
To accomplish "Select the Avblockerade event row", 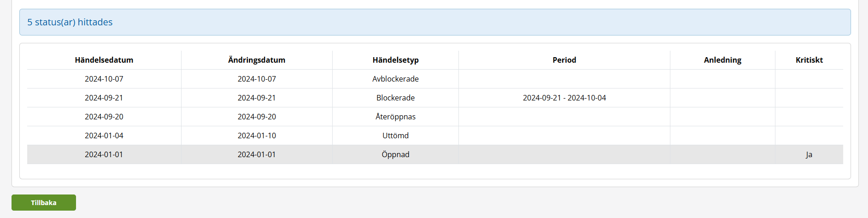I will tap(395, 79).
